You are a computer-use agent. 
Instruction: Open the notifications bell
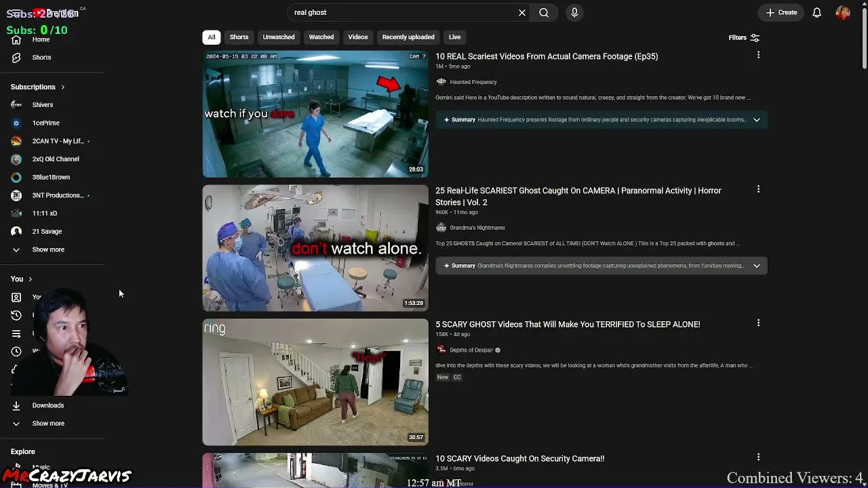click(x=817, y=12)
